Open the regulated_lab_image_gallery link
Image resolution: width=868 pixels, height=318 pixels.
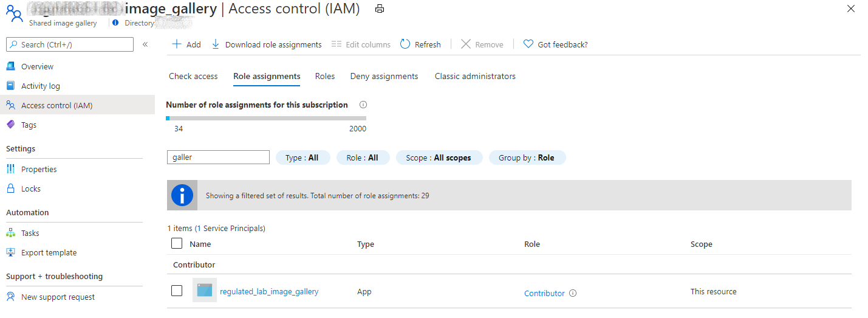click(269, 291)
